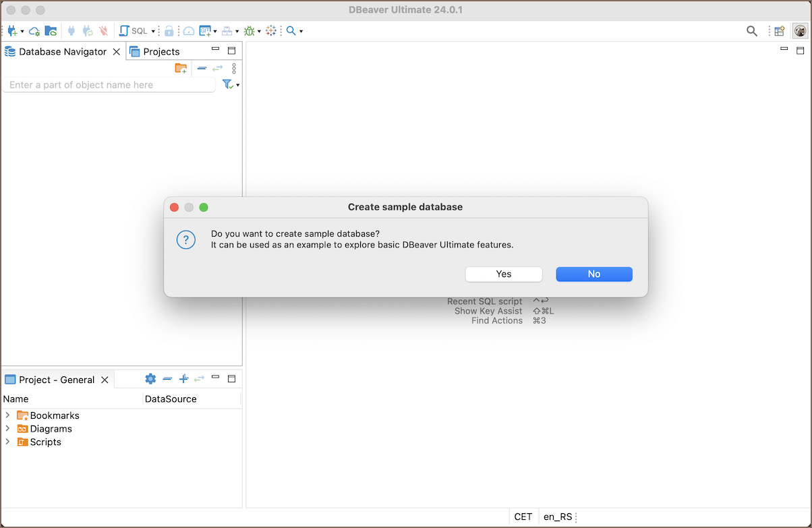812x528 pixels.
Task: Open the SQL Editor script icon
Action: click(x=124, y=31)
